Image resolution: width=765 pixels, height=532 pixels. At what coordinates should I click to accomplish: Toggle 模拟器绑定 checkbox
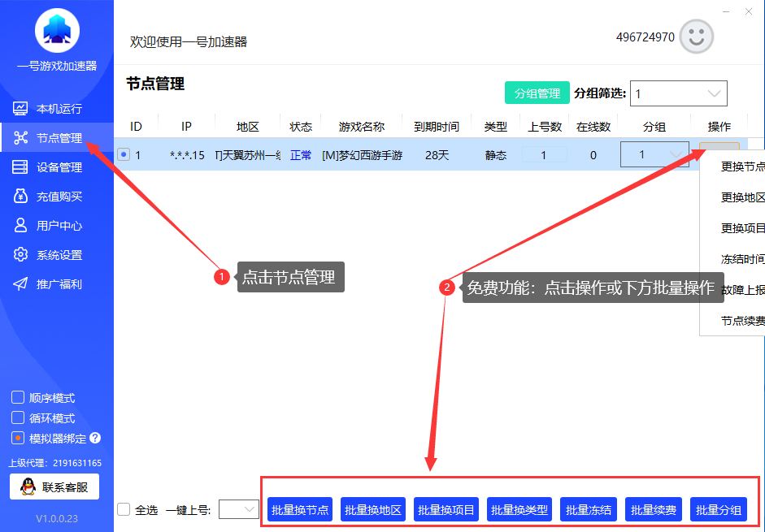tap(18, 438)
